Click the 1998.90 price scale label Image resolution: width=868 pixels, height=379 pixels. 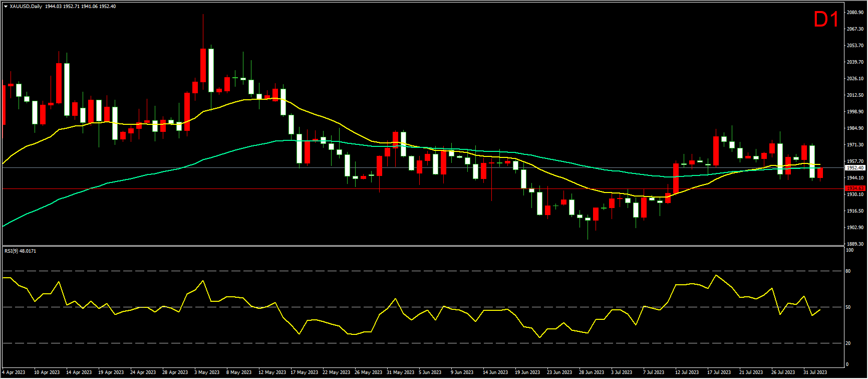[x=855, y=112]
